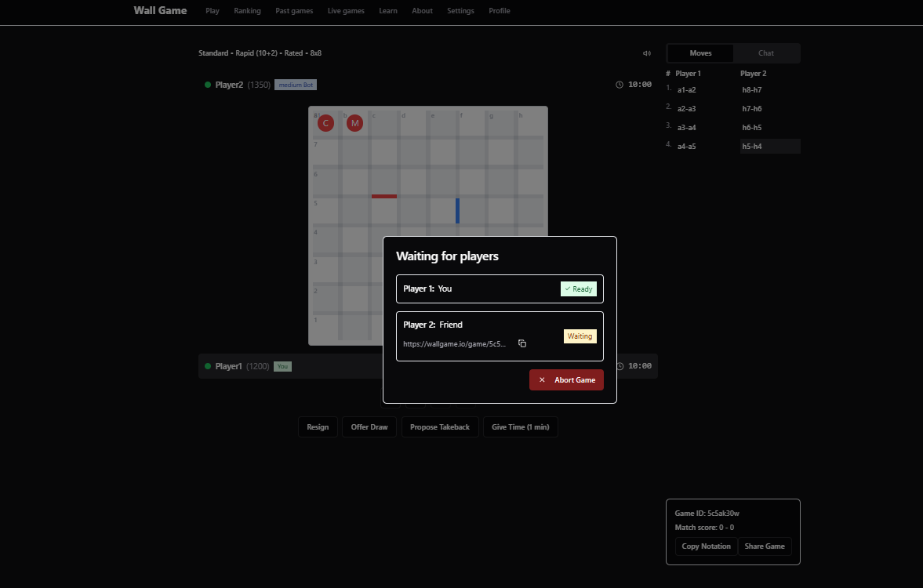Click the red horizontal wall on the board
Viewport: 923px width, 588px height.
click(384, 196)
